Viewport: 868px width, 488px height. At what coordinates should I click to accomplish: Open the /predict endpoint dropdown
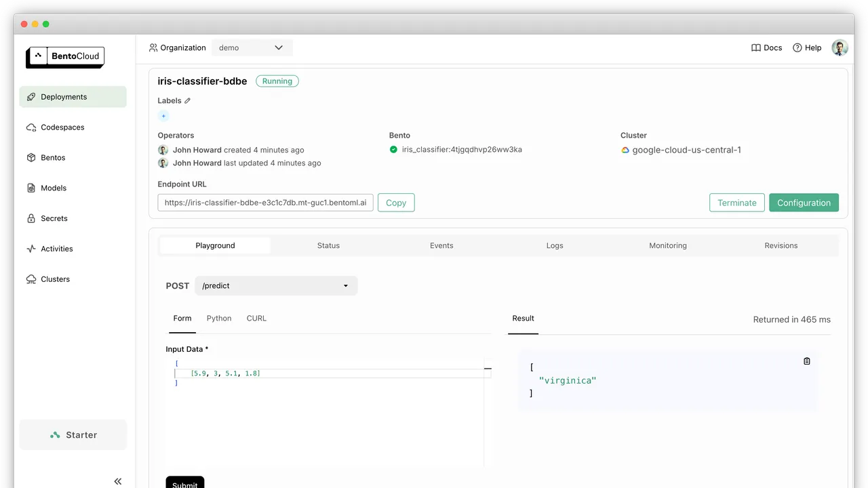tap(276, 286)
